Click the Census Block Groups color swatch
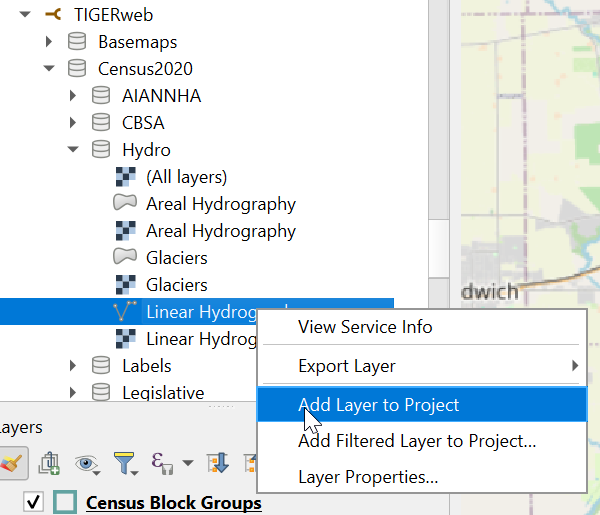 [65, 502]
